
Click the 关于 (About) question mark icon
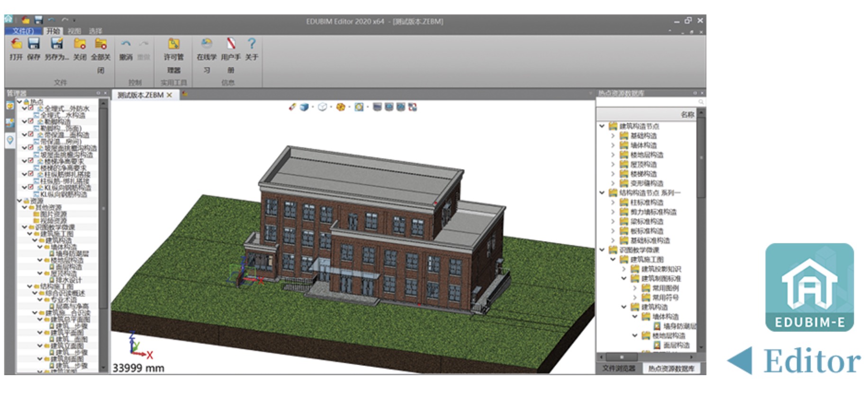pos(252,44)
